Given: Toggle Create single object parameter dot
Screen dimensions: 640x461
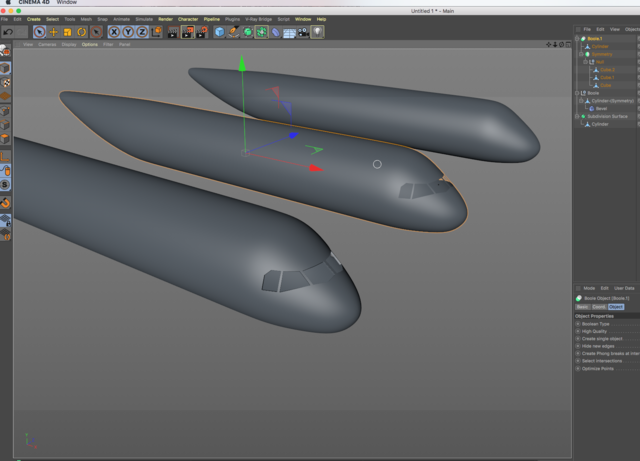Looking at the screenshot, I should (578, 339).
